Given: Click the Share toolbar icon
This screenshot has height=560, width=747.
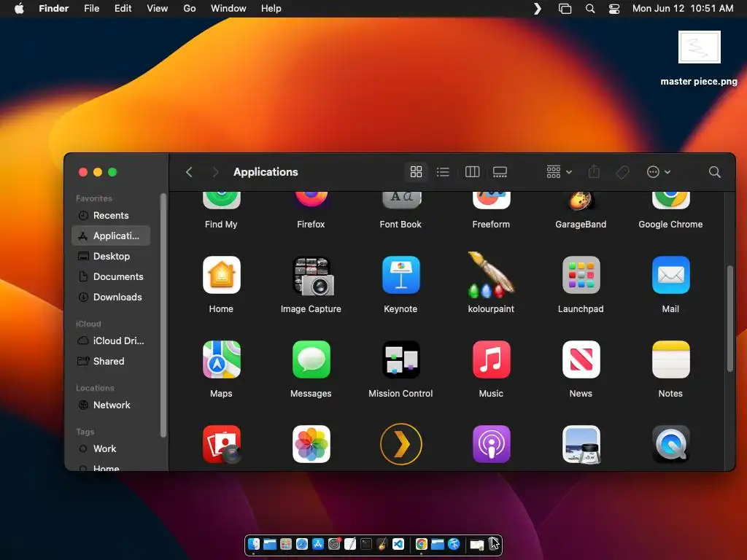Looking at the screenshot, I should pyautogui.click(x=594, y=172).
